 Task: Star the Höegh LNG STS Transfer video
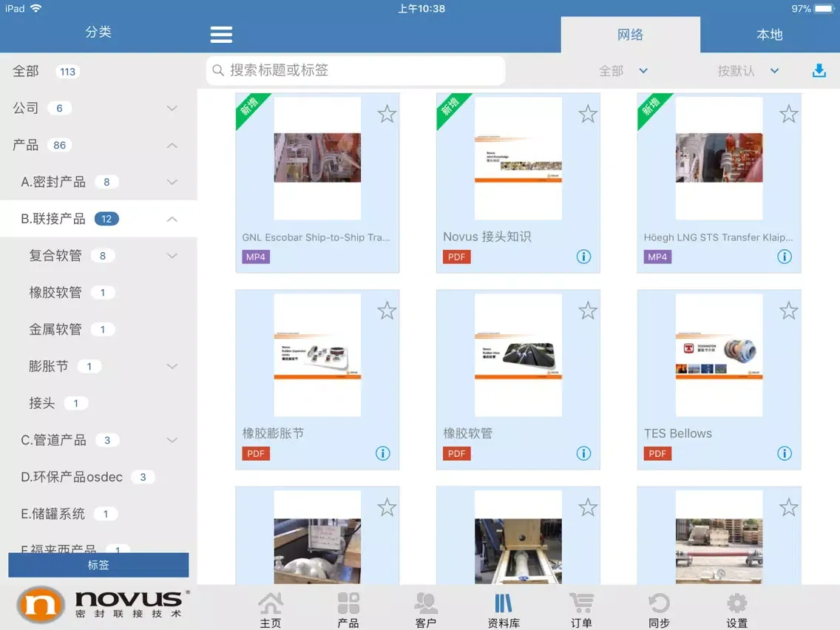click(788, 114)
